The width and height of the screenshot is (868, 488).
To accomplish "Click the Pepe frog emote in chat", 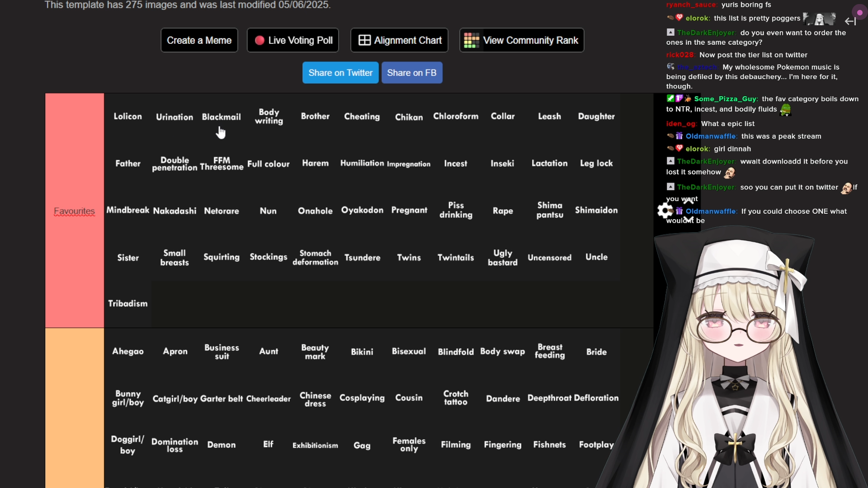I will [785, 110].
